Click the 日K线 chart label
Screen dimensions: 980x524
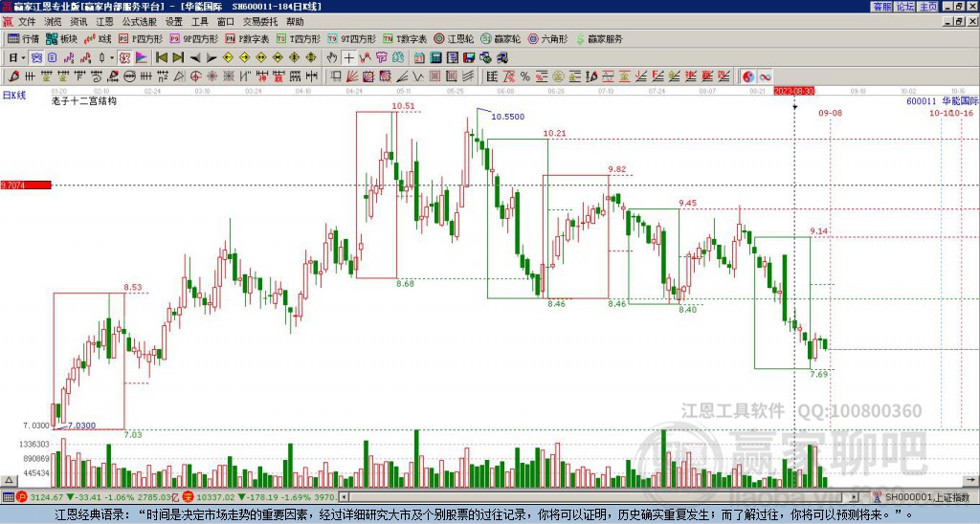[13, 95]
